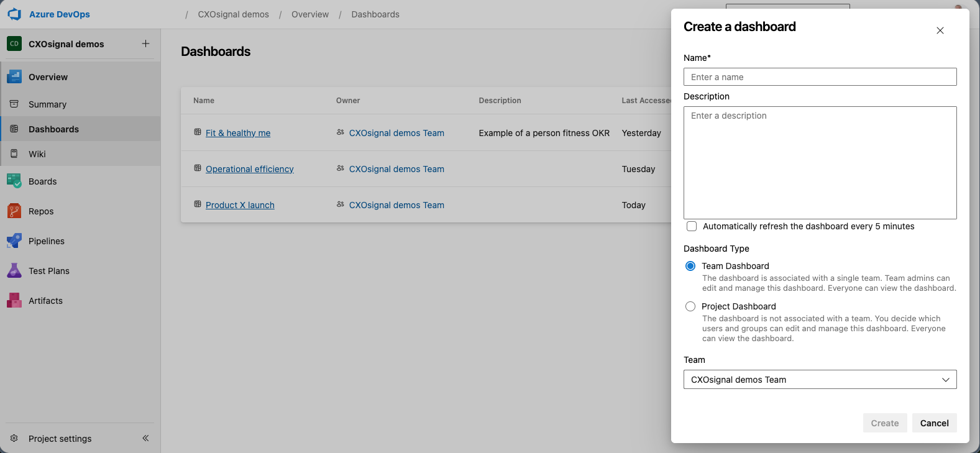Close the Create a dashboard panel
The width and height of the screenshot is (980, 453).
(940, 30)
